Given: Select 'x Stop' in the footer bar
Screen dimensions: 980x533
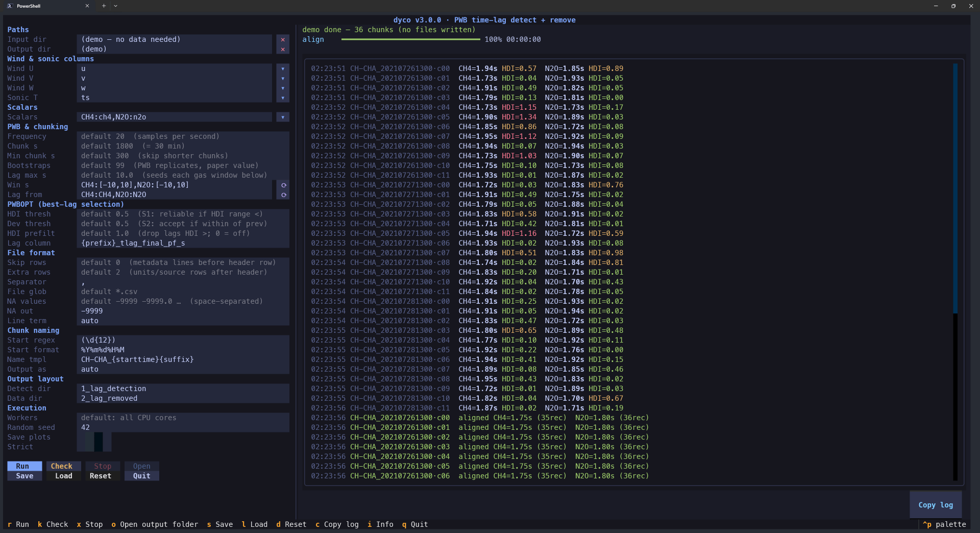Looking at the screenshot, I should tap(90, 524).
